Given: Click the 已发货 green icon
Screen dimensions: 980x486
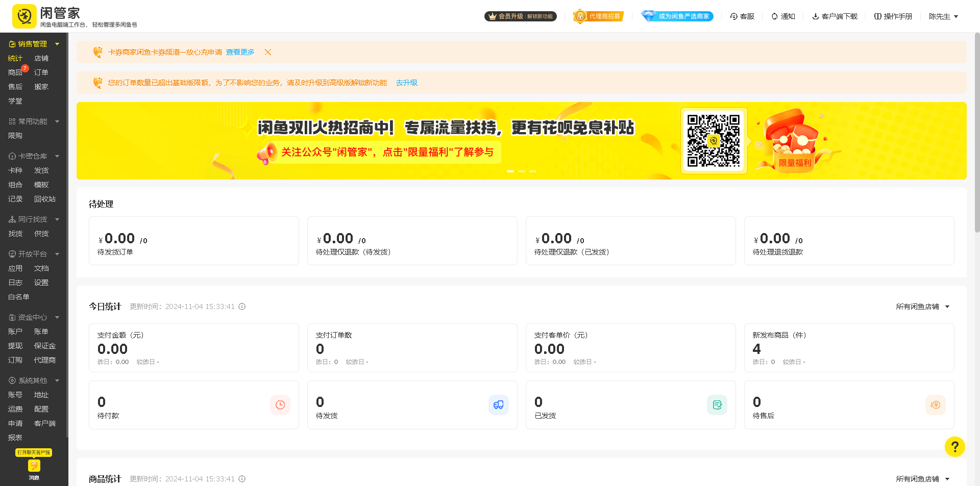Looking at the screenshot, I should pos(717,405).
